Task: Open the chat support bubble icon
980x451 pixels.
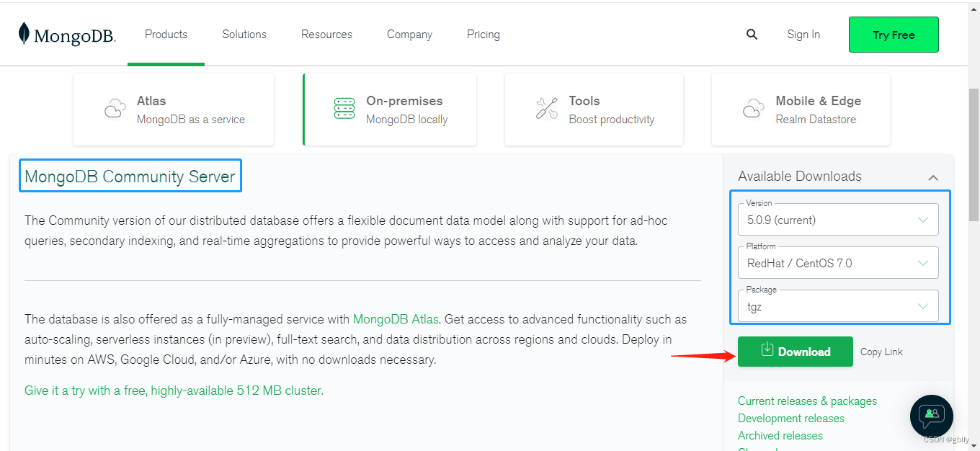Action: click(931, 415)
